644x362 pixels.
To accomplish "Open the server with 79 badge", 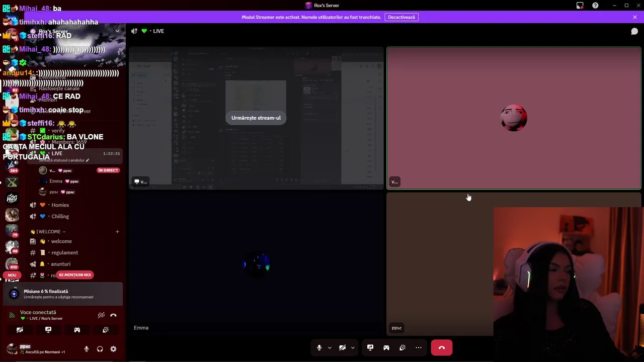I will click(x=12, y=231).
